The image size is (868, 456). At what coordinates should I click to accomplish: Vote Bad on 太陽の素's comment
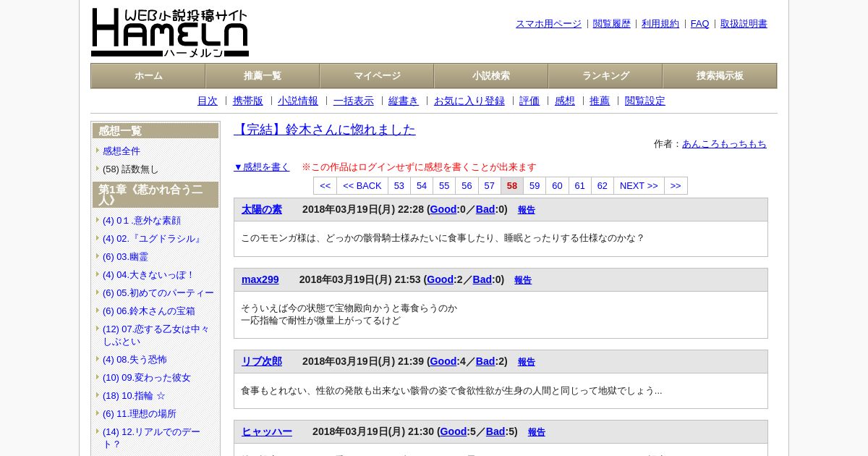485,209
